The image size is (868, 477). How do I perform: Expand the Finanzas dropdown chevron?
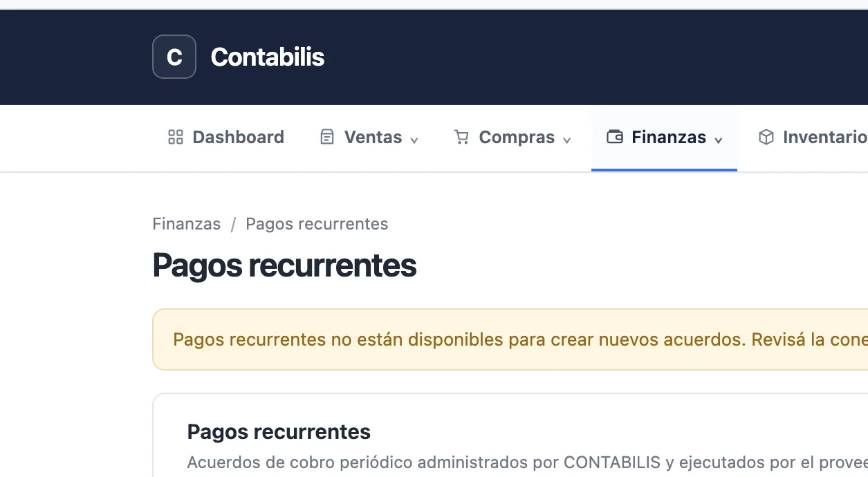point(719,140)
